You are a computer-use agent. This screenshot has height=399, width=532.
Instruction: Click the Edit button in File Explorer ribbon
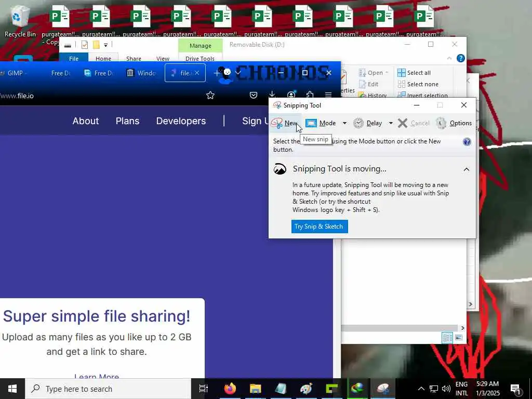(368, 84)
